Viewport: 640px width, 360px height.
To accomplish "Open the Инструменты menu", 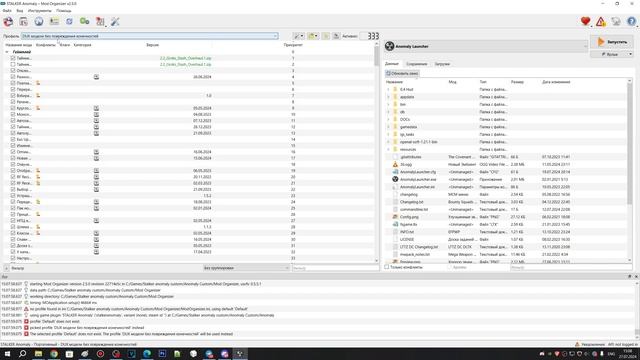I will pos(40,11).
